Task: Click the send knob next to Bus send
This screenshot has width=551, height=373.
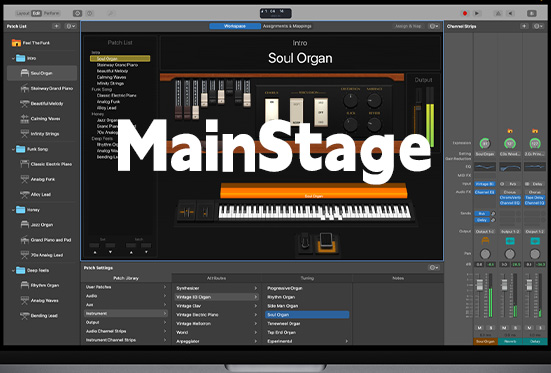Action: click(493, 213)
